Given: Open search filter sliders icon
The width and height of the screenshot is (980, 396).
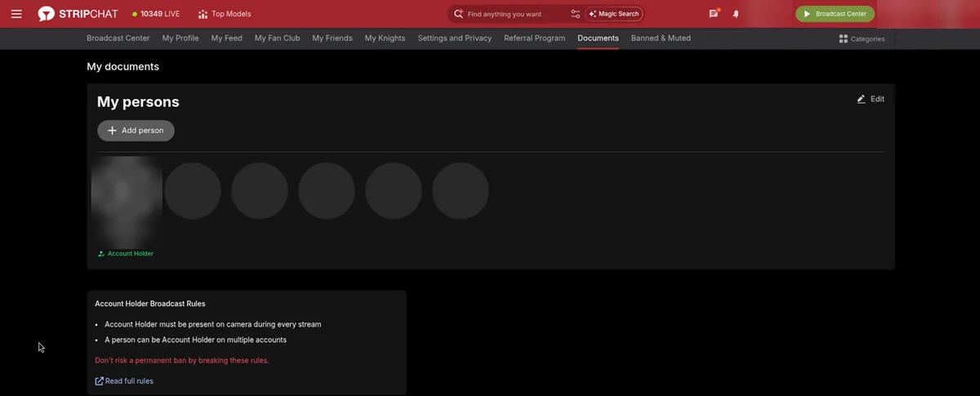Looking at the screenshot, I should click(x=575, y=14).
